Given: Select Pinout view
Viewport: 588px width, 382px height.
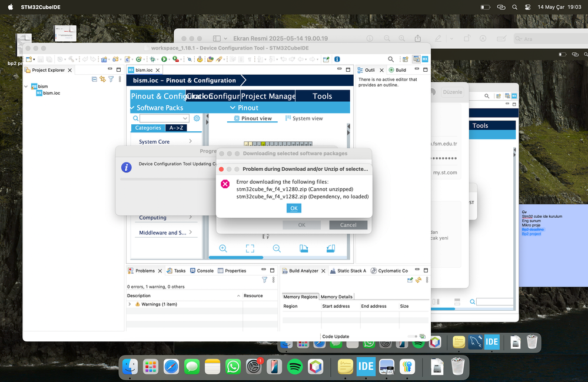Looking at the screenshot, I should click(x=253, y=118).
